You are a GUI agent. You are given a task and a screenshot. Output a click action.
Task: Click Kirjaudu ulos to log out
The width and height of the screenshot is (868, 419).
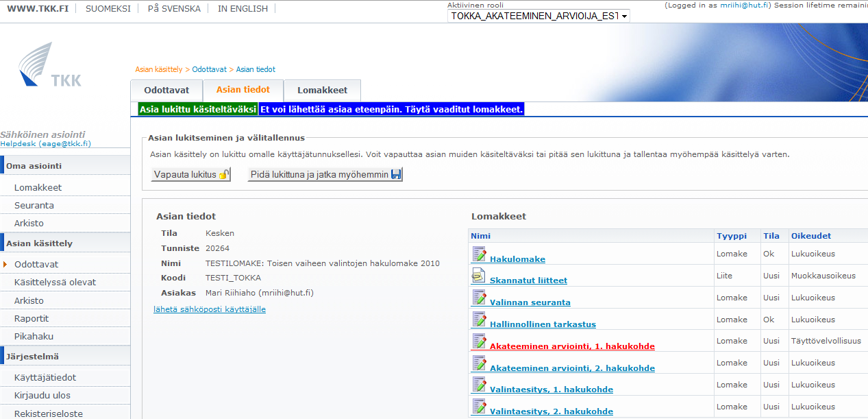(x=42, y=395)
